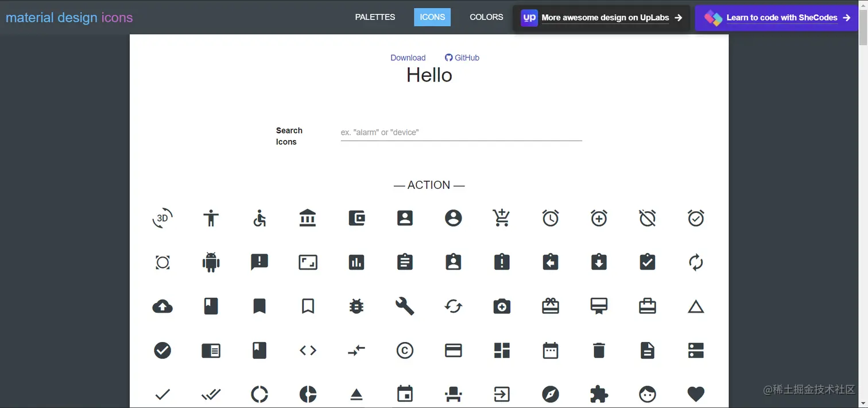Select the filled bookmark icon
This screenshot has height=408, width=868.
259,306
